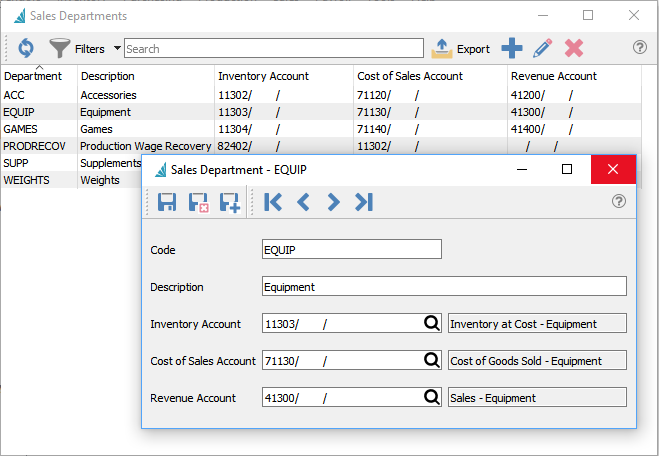This screenshot has height=456, width=659.
Task: Click the Save icon in EQUIP dialog
Action: 167,202
